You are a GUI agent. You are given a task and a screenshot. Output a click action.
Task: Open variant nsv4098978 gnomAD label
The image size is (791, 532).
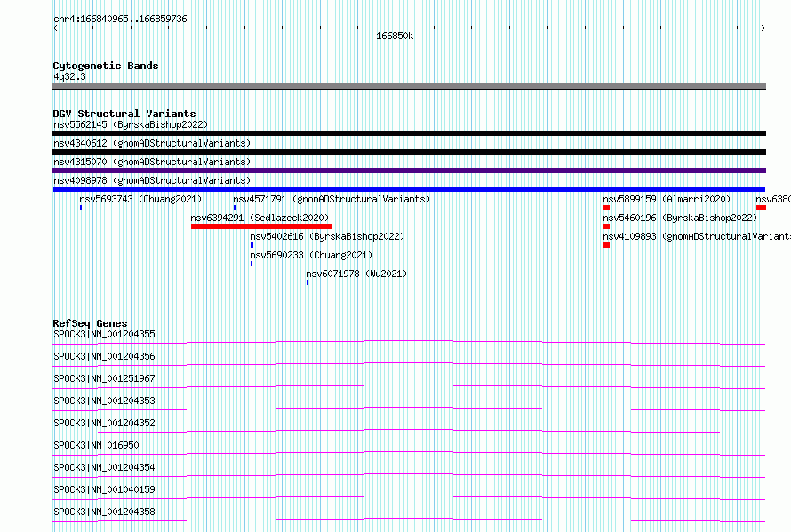tap(152, 180)
